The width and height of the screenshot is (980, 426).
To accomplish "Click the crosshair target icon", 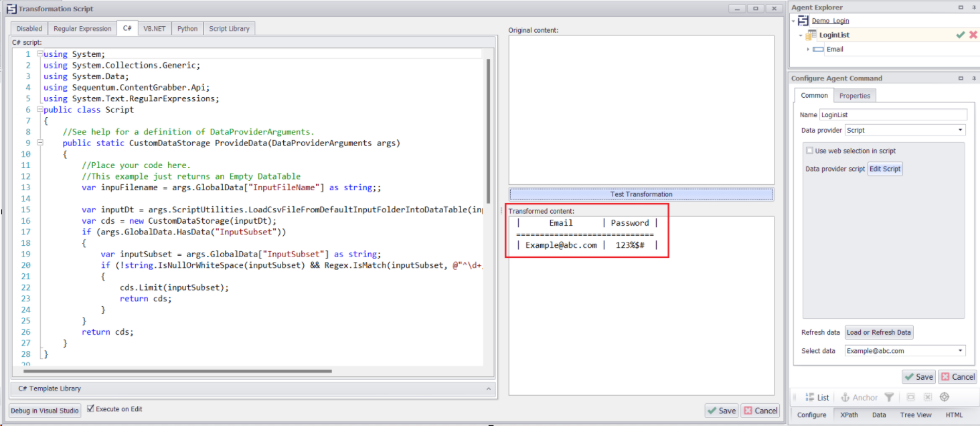I will pyautogui.click(x=945, y=397).
